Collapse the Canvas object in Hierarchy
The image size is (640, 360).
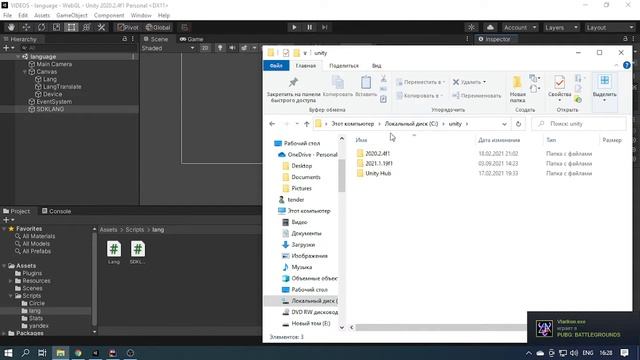25,72
